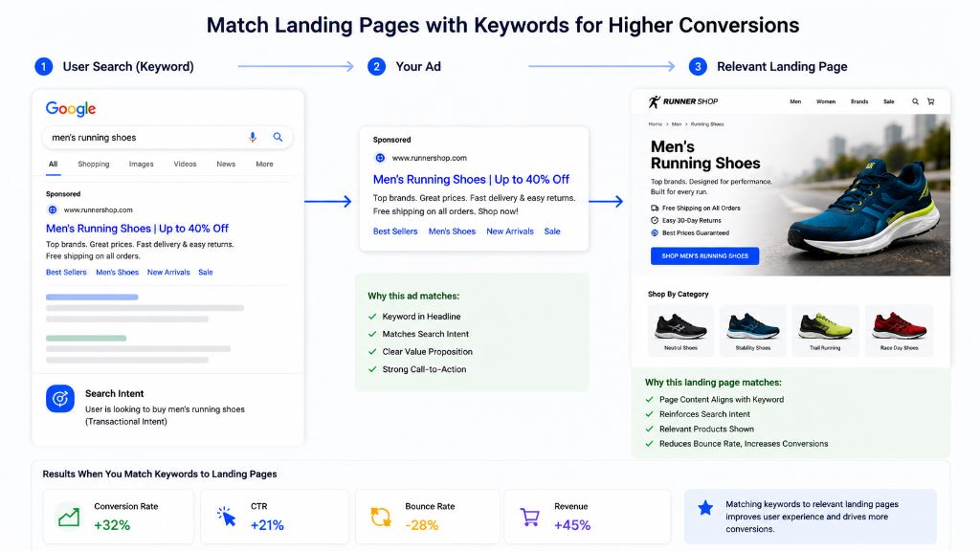Click globe favicon in Your Ad card
Image resolution: width=980 pixels, height=551 pixels.
click(x=380, y=158)
